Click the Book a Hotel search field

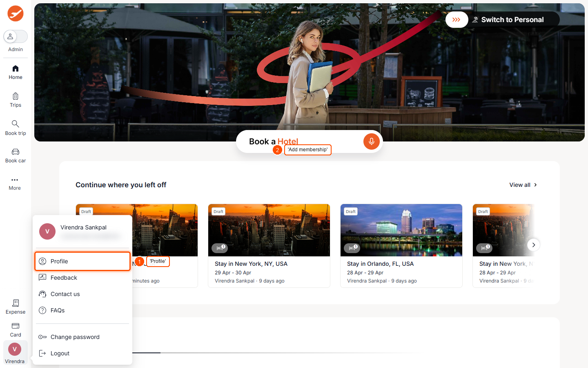(309, 141)
